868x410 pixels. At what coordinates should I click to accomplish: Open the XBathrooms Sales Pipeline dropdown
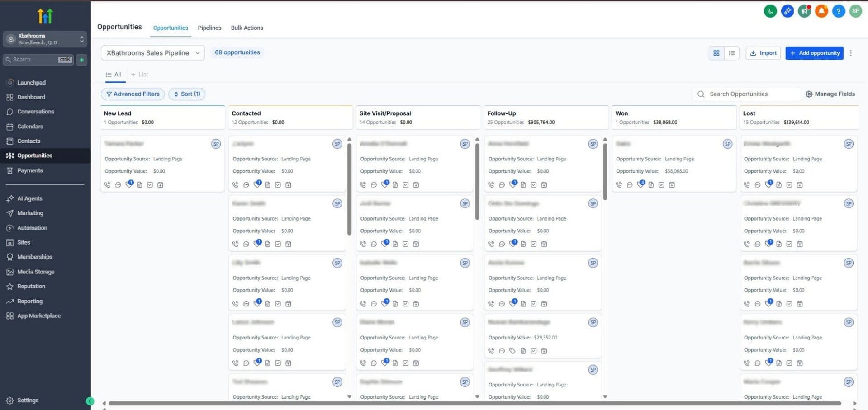152,53
